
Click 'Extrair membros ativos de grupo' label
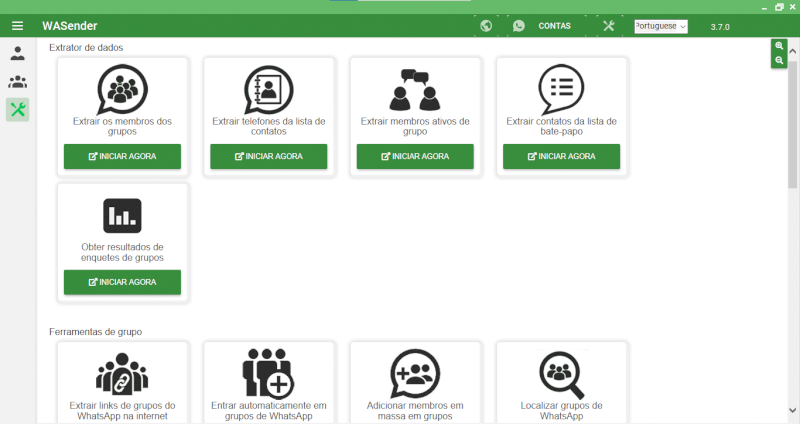(x=415, y=126)
